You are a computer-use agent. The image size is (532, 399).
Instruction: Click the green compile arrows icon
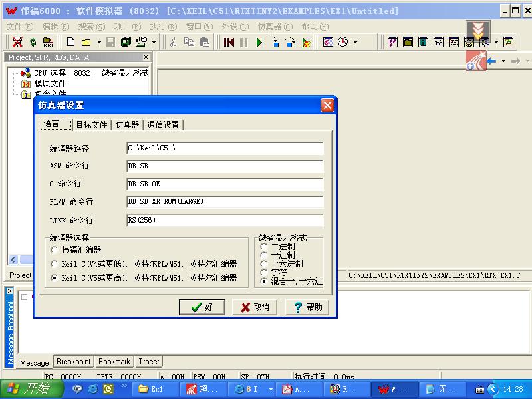click(x=33, y=42)
